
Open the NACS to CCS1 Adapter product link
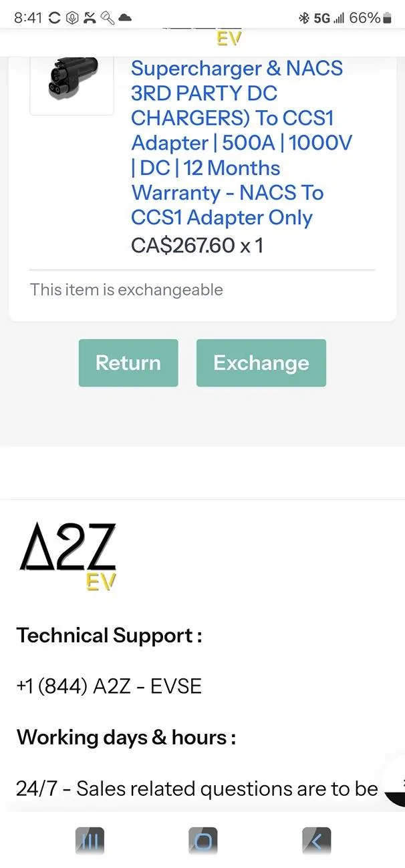click(241, 143)
